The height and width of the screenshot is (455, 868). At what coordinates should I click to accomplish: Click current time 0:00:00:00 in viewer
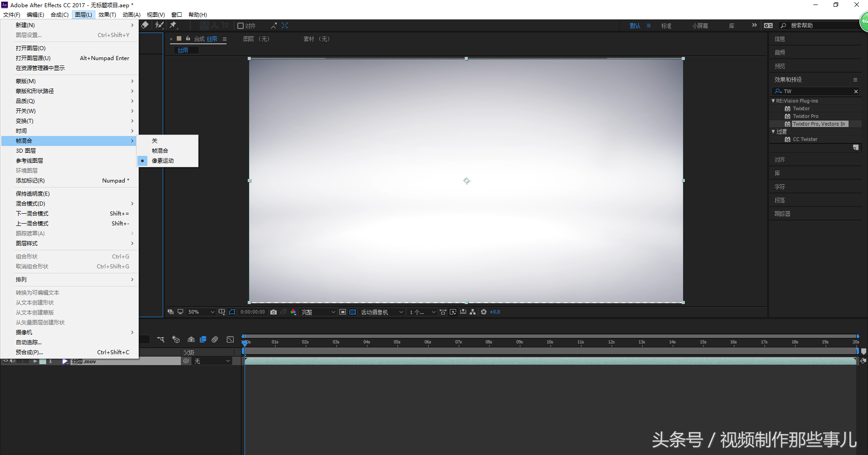[x=253, y=312]
